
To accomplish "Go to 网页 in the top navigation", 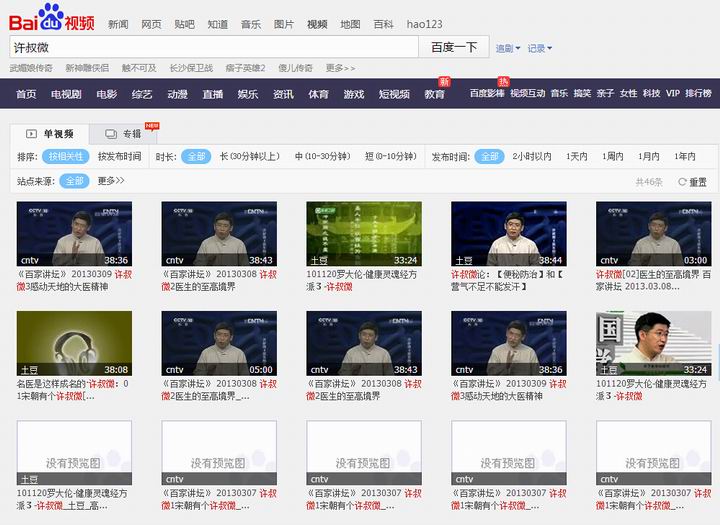I will 151,24.
